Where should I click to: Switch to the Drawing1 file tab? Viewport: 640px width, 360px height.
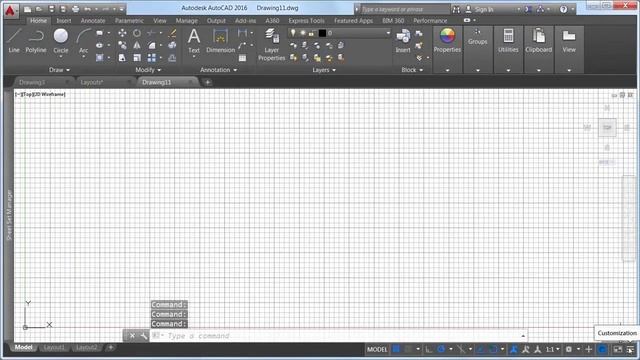[32, 82]
